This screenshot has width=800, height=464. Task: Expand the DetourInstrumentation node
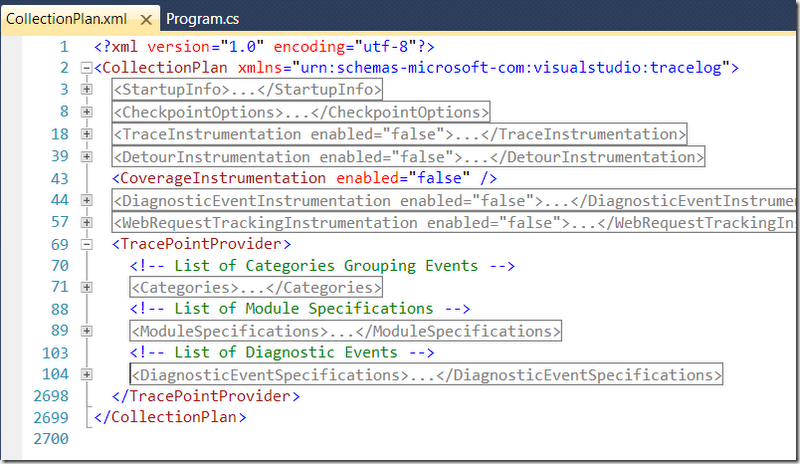(x=86, y=156)
